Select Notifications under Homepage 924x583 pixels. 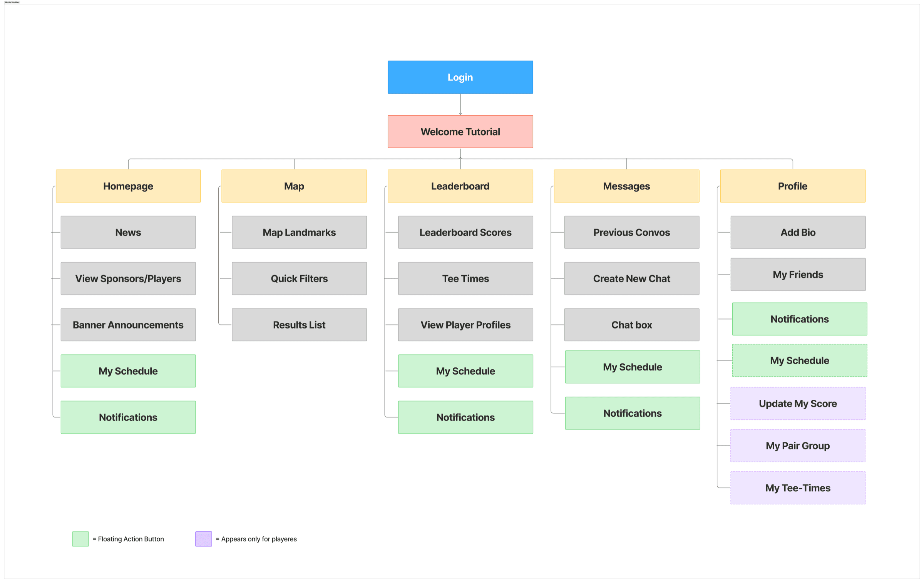coord(128,417)
